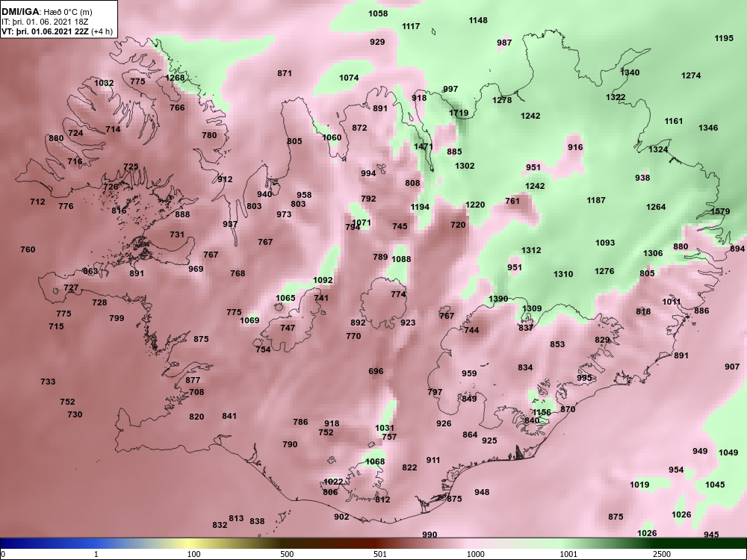Click the 1719 height value on the map
The width and height of the screenshot is (747, 560).
point(459,113)
